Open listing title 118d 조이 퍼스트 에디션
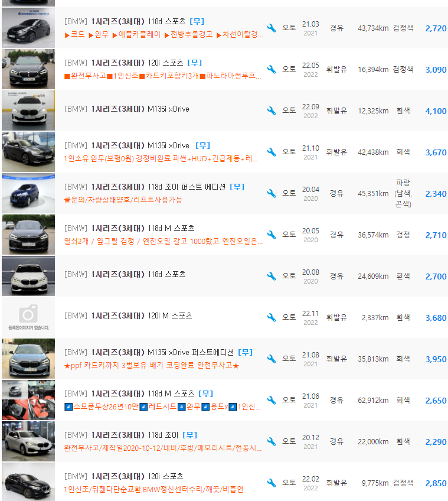Screen dimensions: 448x501 pos(145,187)
